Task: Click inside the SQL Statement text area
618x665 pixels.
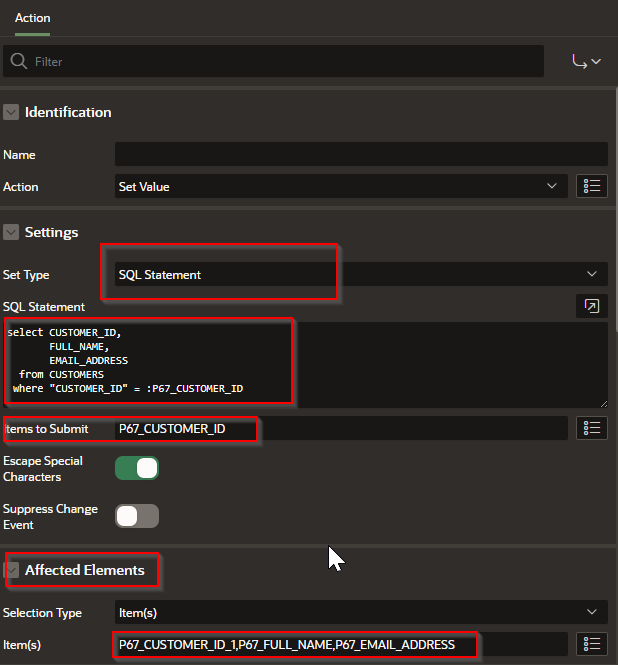Action: pos(305,365)
